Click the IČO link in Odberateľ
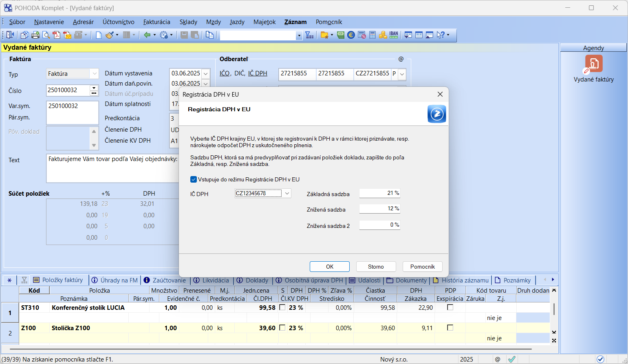This screenshot has width=628, height=364. 225,73
